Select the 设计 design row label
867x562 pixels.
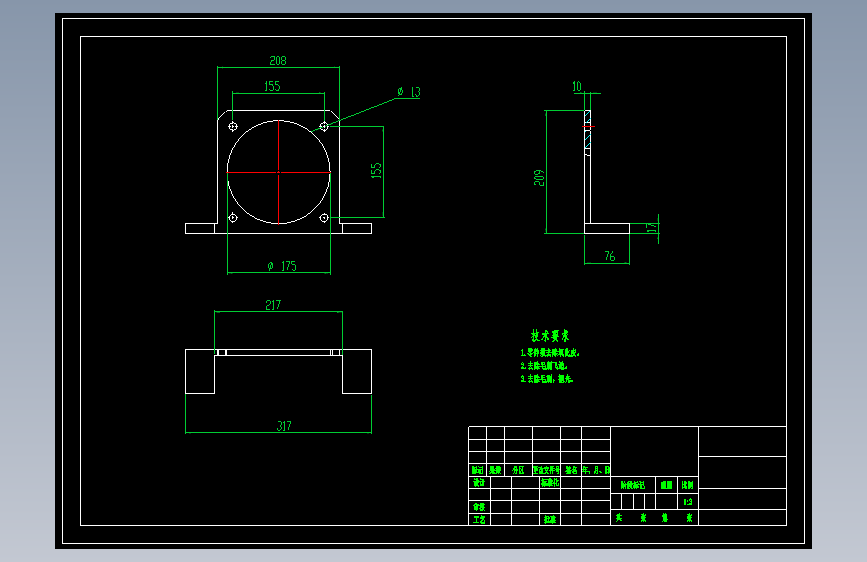(x=479, y=483)
